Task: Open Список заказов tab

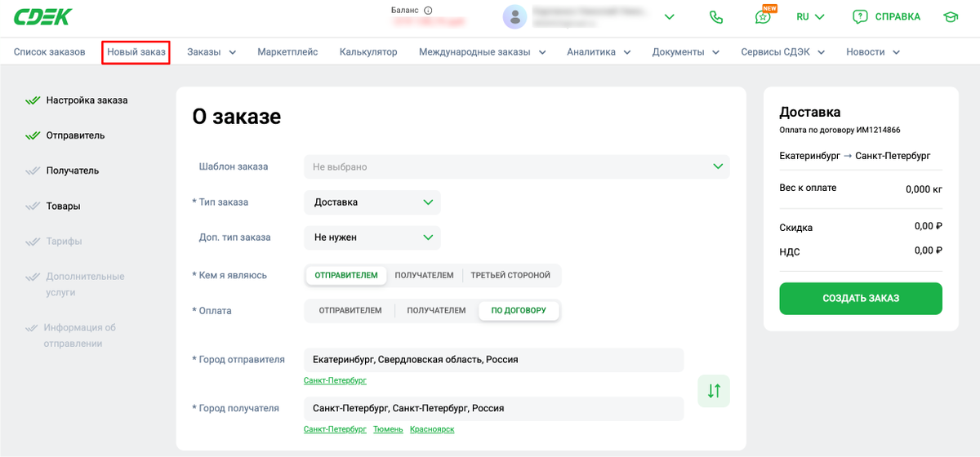Action: pyautogui.click(x=49, y=51)
